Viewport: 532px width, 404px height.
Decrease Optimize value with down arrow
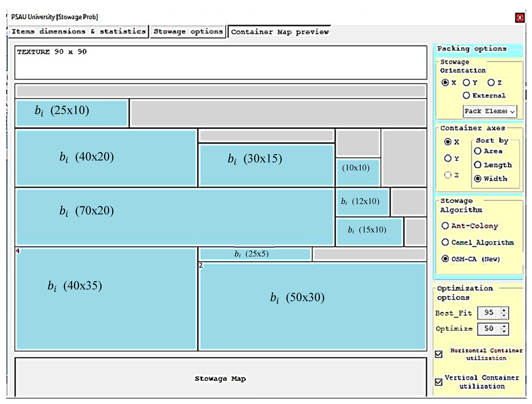coord(504,331)
